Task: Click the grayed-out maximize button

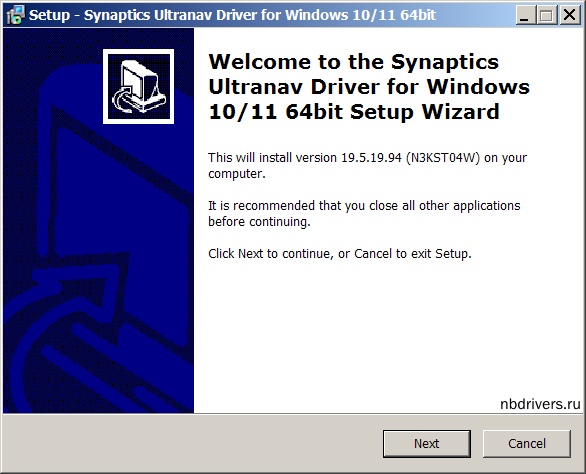Action: point(547,15)
